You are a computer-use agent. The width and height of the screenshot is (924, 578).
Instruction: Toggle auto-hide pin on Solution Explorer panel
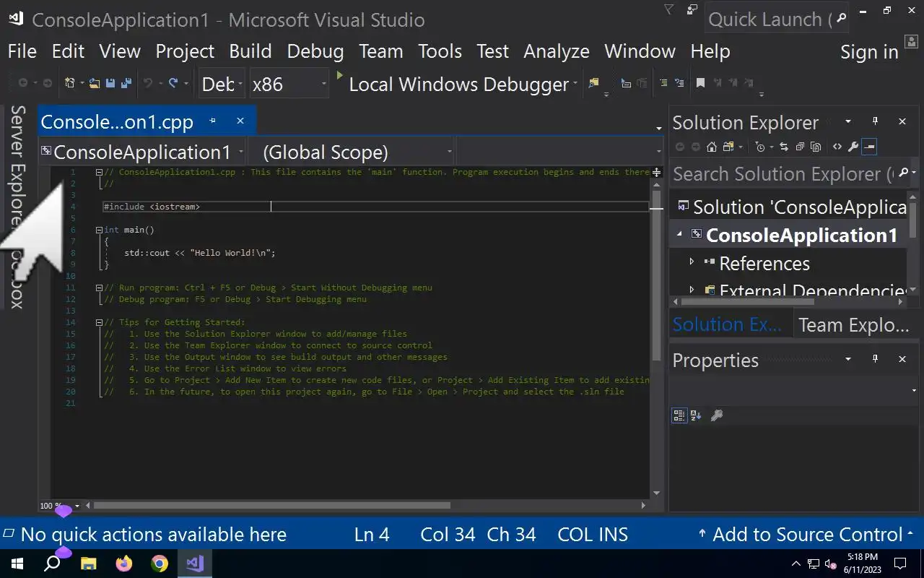pyautogui.click(x=876, y=121)
